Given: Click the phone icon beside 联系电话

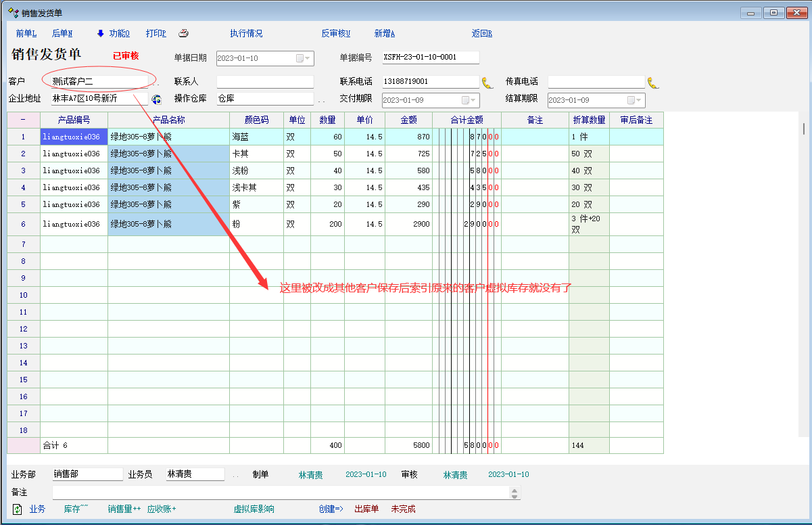Looking at the screenshot, I should pos(487,83).
